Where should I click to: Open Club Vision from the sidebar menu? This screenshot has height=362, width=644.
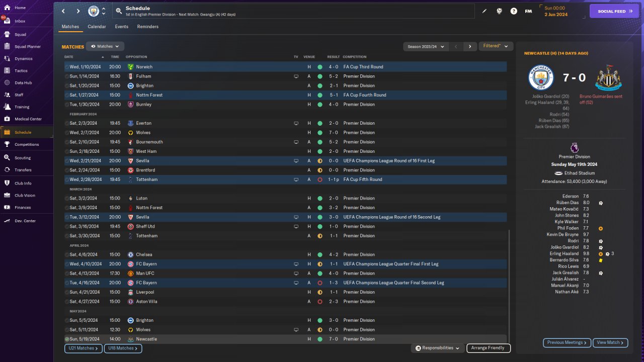pos(25,196)
